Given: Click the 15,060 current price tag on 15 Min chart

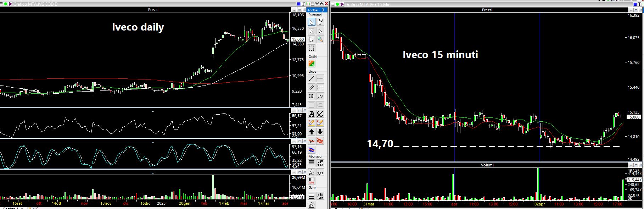Looking at the screenshot, I should point(634,117).
